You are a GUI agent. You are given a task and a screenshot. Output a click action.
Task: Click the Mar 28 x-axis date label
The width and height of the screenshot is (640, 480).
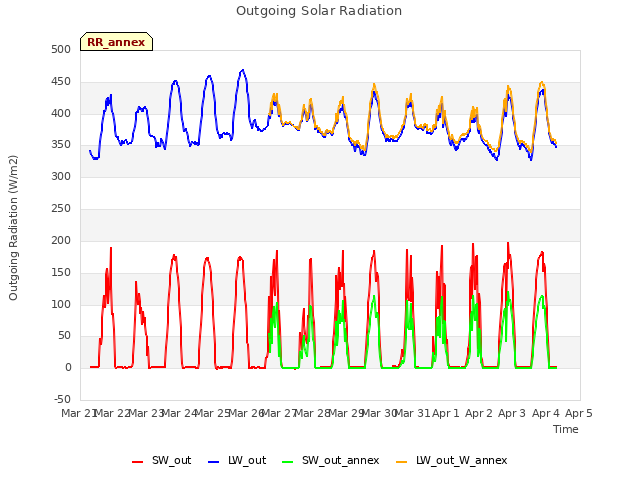point(313,413)
